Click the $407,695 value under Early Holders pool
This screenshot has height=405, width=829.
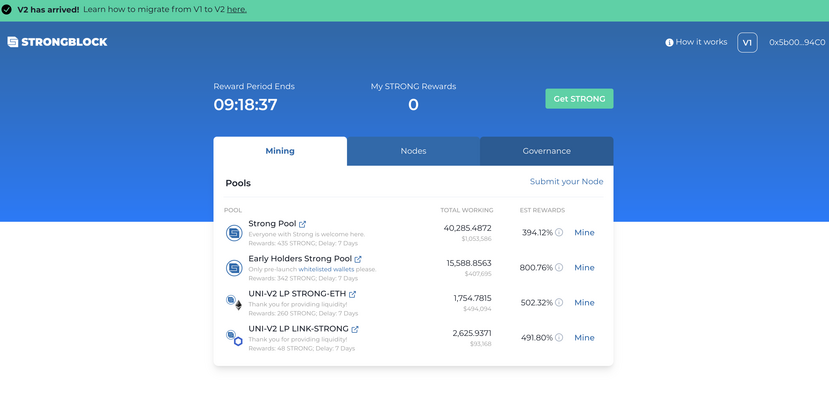click(478, 274)
